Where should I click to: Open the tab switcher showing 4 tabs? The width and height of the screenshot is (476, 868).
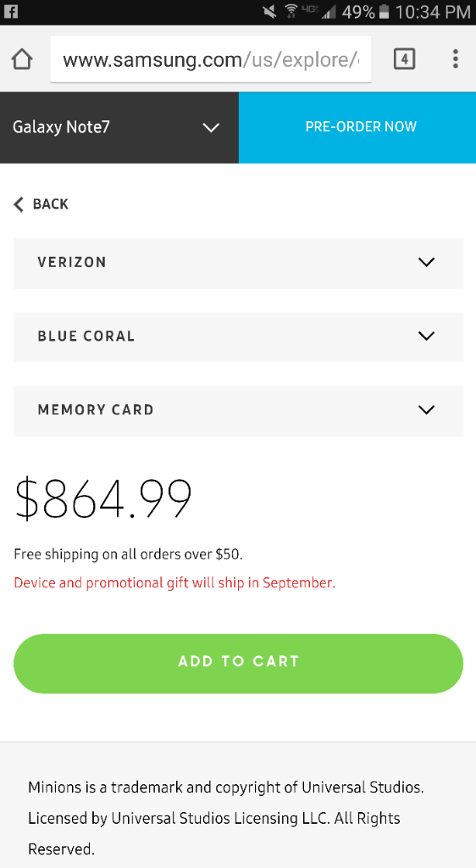404,58
